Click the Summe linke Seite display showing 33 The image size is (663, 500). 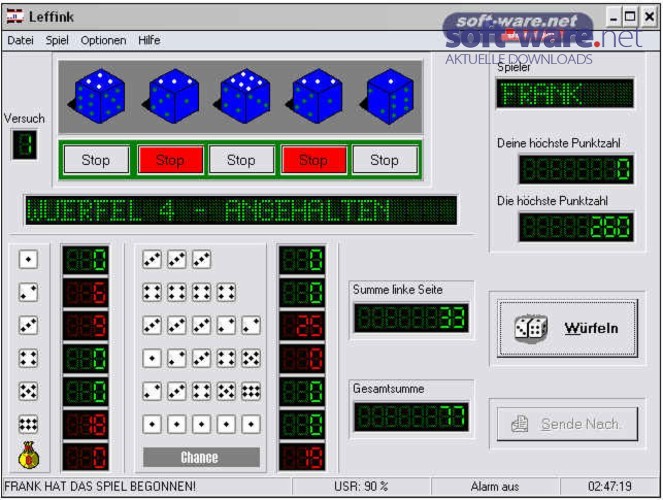[x=411, y=318]
